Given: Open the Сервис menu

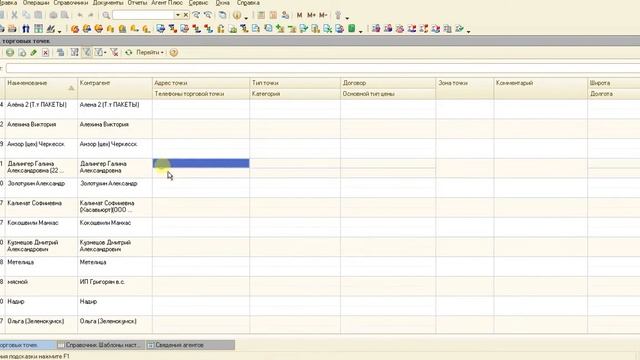Looking at the screenshot, I should click(198, 3).
